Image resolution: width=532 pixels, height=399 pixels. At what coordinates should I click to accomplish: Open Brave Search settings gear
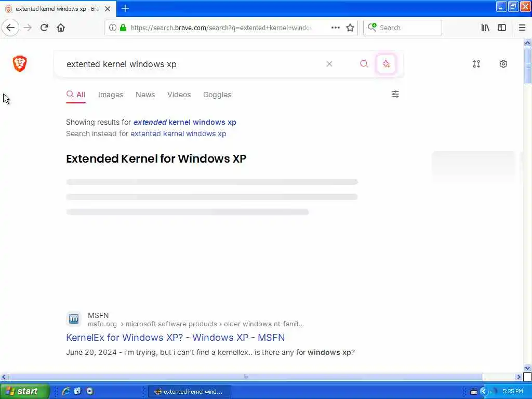503,64
